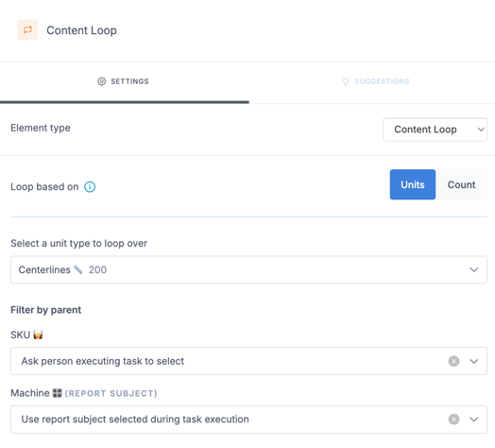495x448 pixels.
Task: Click the Centerlines ruler emoji icon
Action: click(78, 269)
